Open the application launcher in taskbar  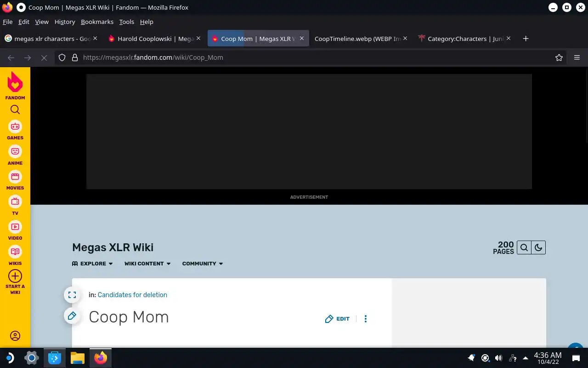pos(9,358)
